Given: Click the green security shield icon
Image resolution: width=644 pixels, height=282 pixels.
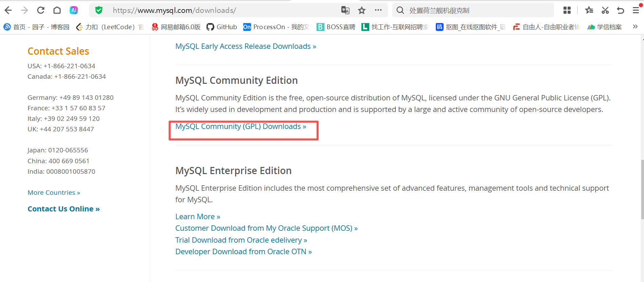Looking at the screenshot, I should (99, 10).
